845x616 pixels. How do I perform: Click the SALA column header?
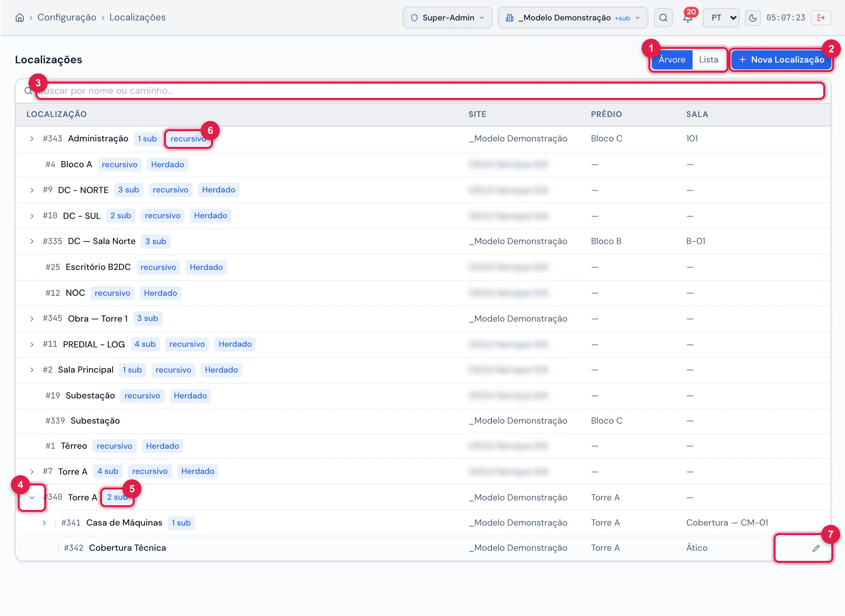pyautogui.click(x=697, y=114)
